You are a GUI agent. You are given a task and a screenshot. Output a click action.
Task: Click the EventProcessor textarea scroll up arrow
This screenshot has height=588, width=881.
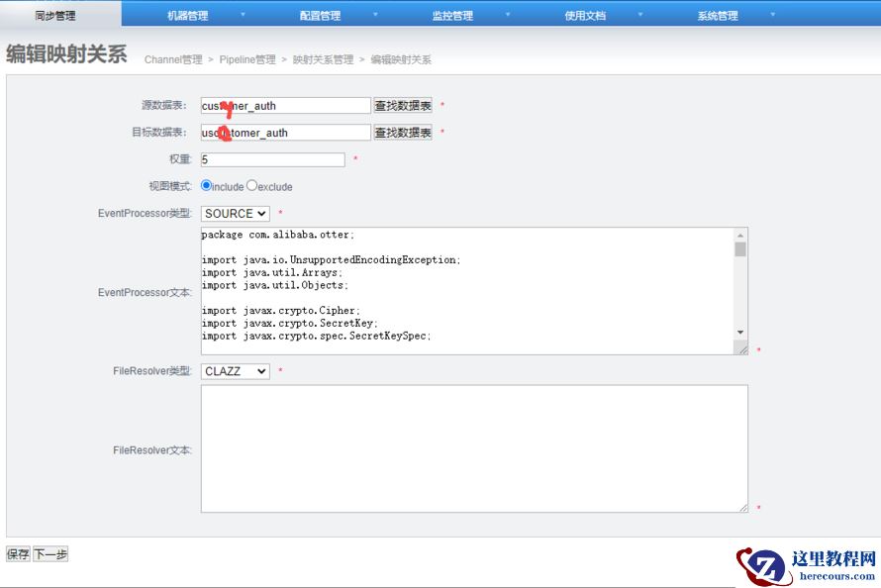pos(740,236)
